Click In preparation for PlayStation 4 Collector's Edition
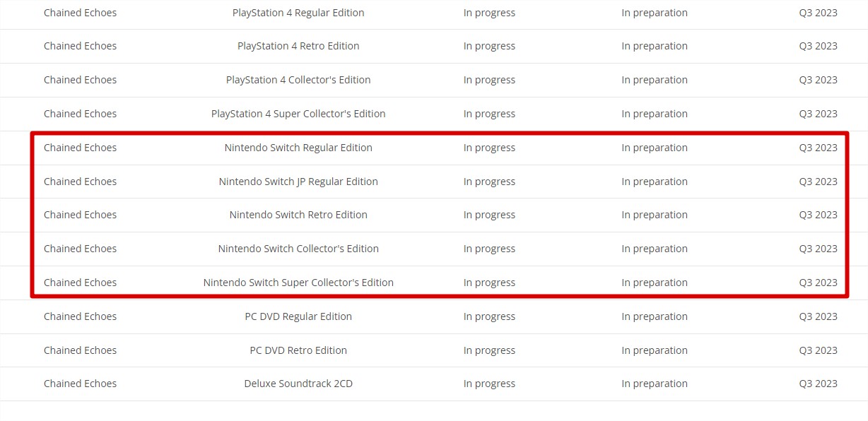This screenshot has width=868, height=421. click(x=655, y=80)
